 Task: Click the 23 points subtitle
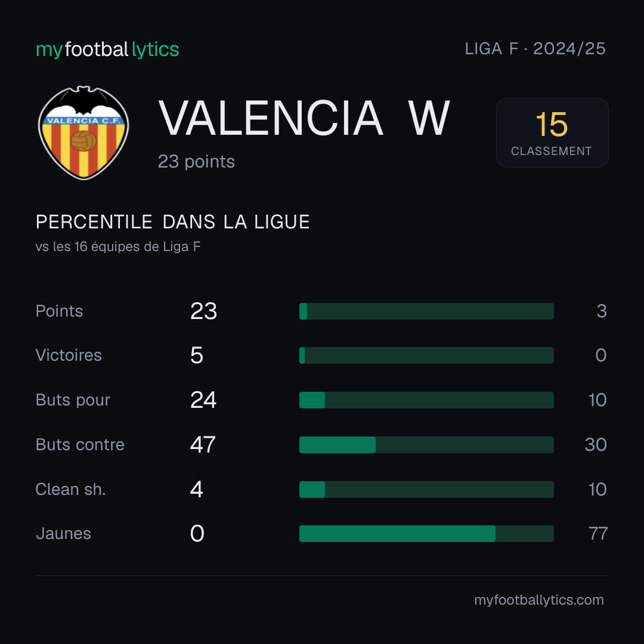(x=196, y=162)
